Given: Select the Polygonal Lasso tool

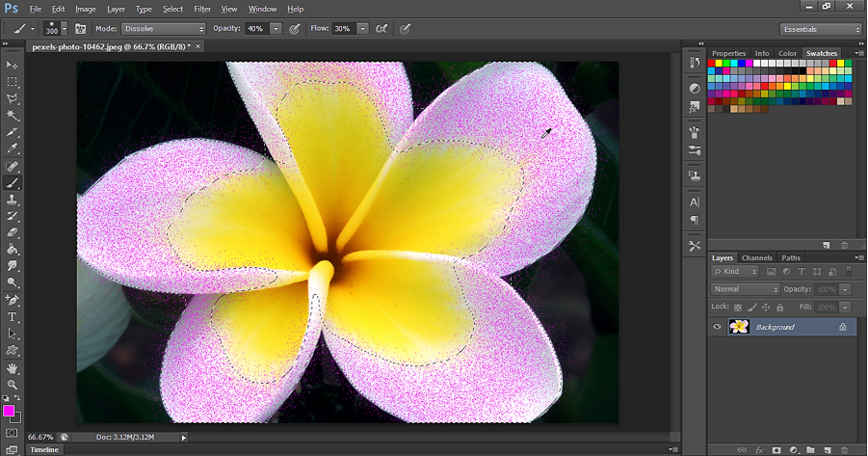Looking at the screenshot, I should point(13,98).
